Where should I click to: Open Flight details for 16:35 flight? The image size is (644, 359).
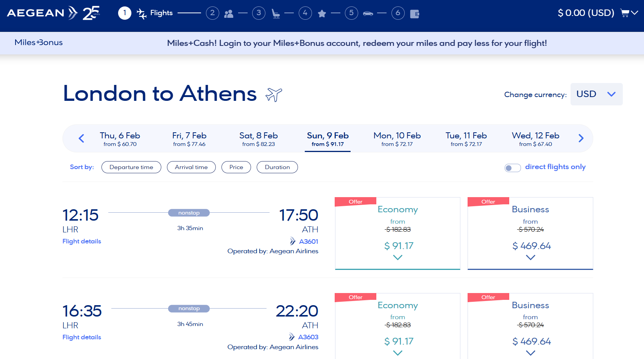(x=82, y=337)
